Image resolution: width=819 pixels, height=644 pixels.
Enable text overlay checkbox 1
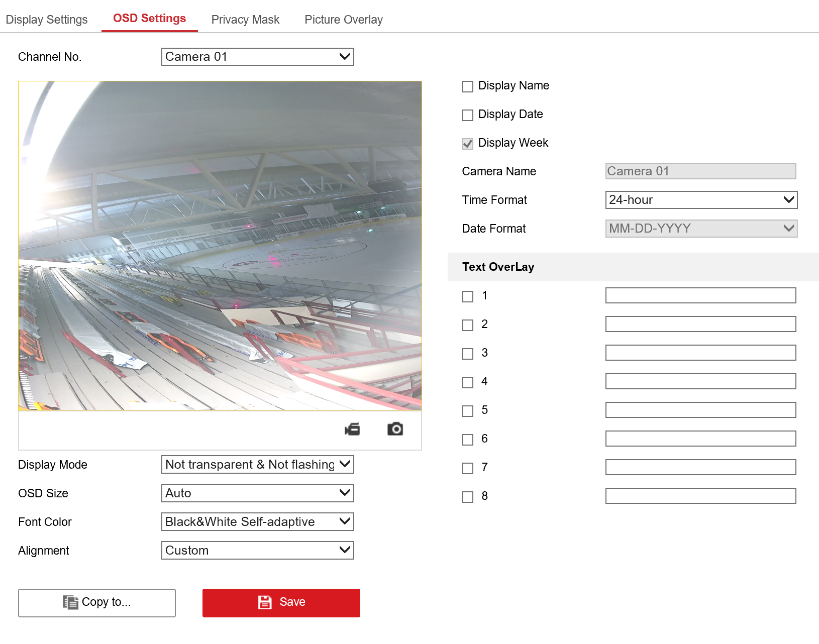pos(468,296)
